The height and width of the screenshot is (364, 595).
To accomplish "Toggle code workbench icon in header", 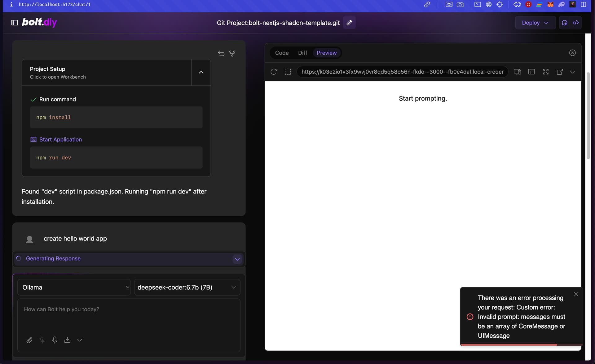I will point(576,23).
